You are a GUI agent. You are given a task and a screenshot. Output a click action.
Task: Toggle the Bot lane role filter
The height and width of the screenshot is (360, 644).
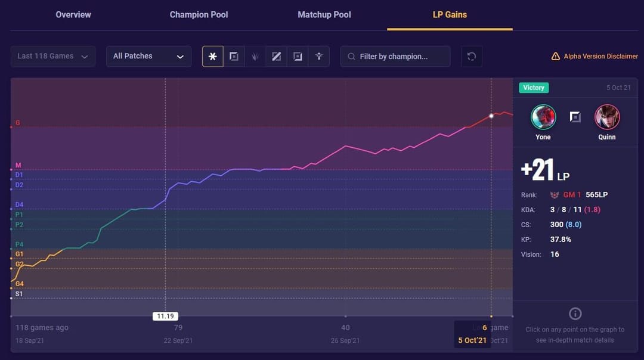(298, 56)
